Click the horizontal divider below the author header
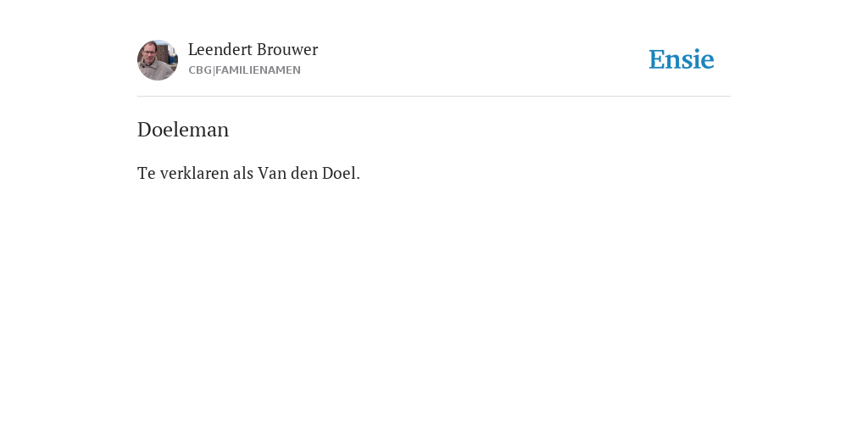The height and width of the screenshot is (434, 868). coord(434,97)
